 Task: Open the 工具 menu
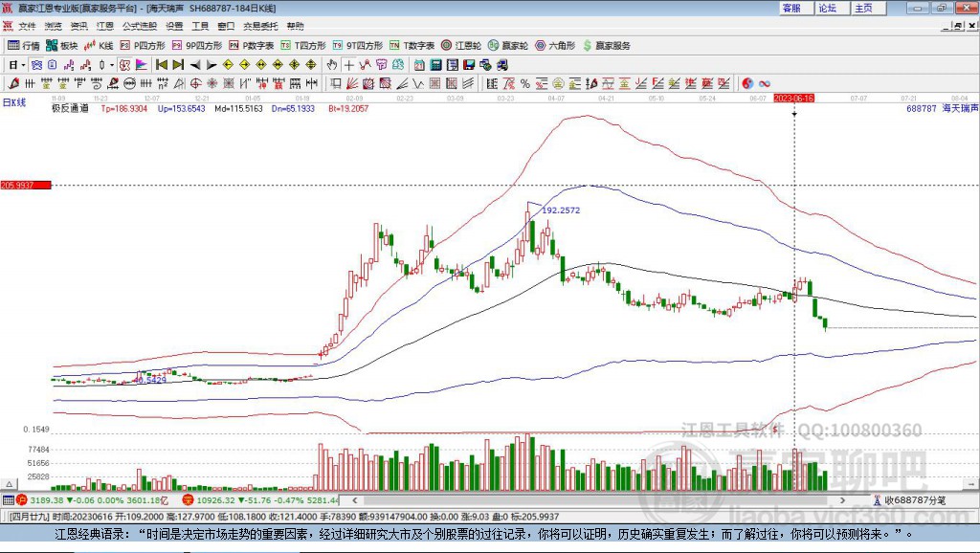point(200,26)
